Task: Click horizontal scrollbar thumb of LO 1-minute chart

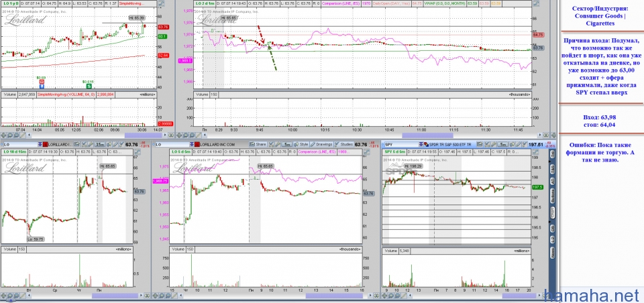Action: pos(427,135)
